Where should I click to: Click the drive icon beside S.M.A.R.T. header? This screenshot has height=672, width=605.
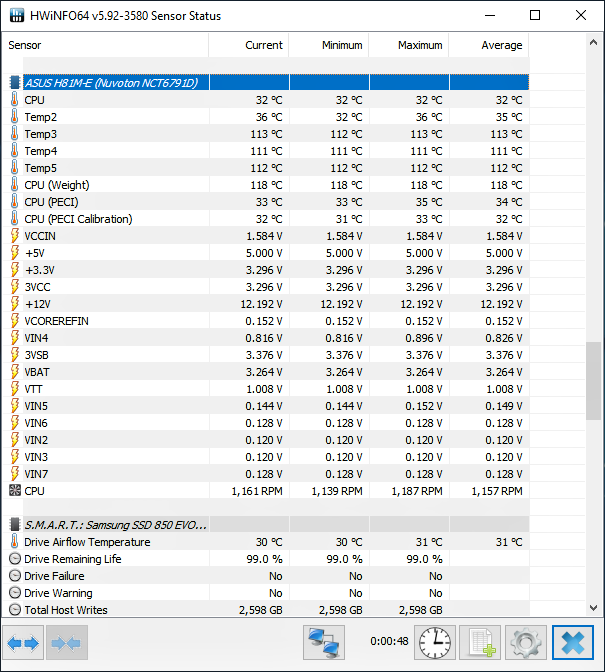15,525
